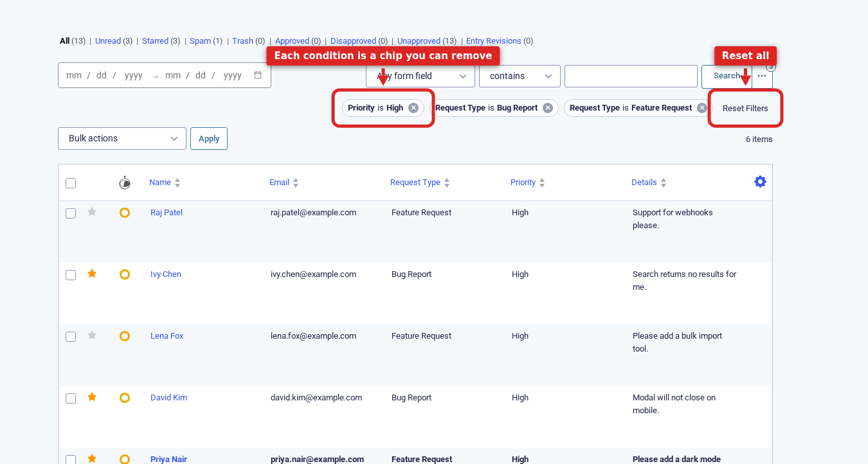Image resolution: width=868 pixels, height=464 pixels.
Task: Select the David Kim row checkbox
Action: pyautogui.click(x=71, y=398)
